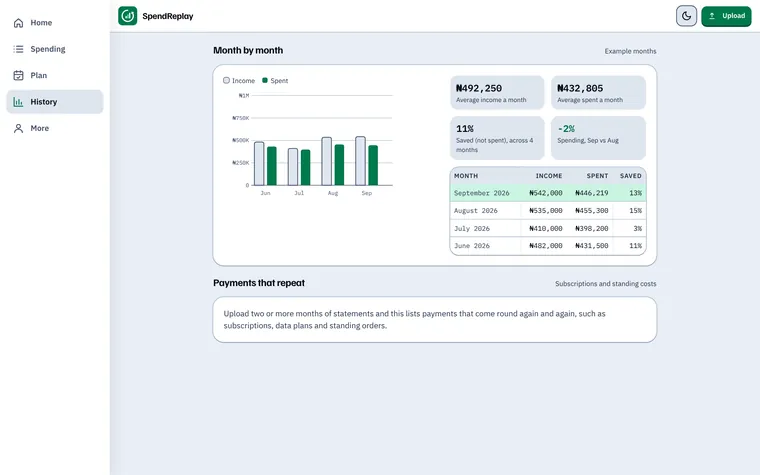Click the Aug income bar
The width and height of the screenshot is (760, 475).
(327, 161)
